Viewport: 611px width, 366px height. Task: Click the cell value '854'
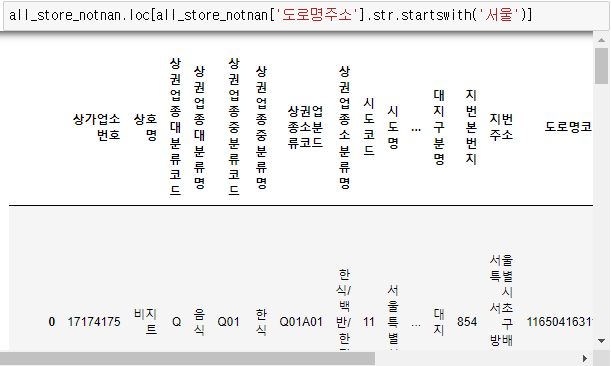pyautogui.click(x=467, y=322)
